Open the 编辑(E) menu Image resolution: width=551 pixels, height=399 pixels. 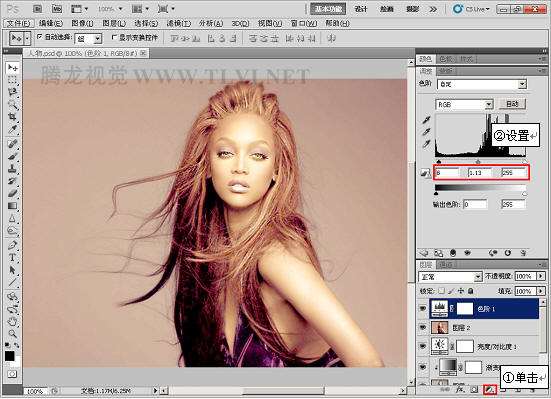point(51,24)
